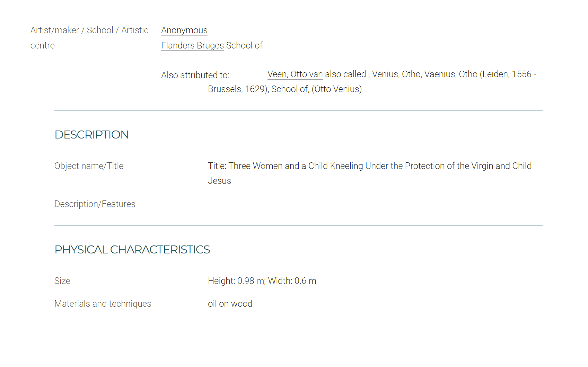Click the Brussels, 1629 School of text

(x=258, y=89)
